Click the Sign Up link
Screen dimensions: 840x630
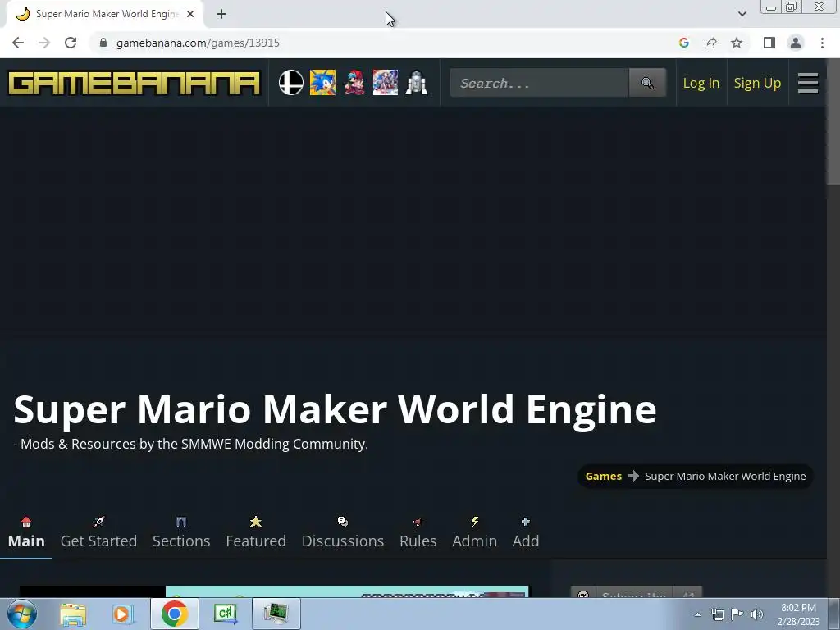(757, 83)
